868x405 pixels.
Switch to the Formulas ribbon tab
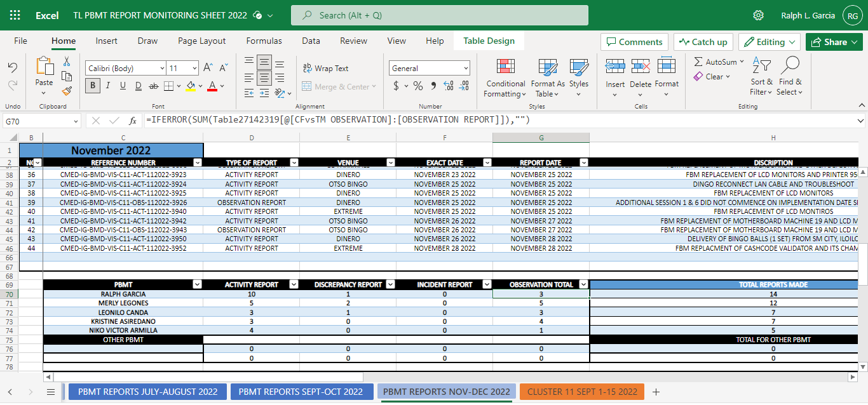264,41
